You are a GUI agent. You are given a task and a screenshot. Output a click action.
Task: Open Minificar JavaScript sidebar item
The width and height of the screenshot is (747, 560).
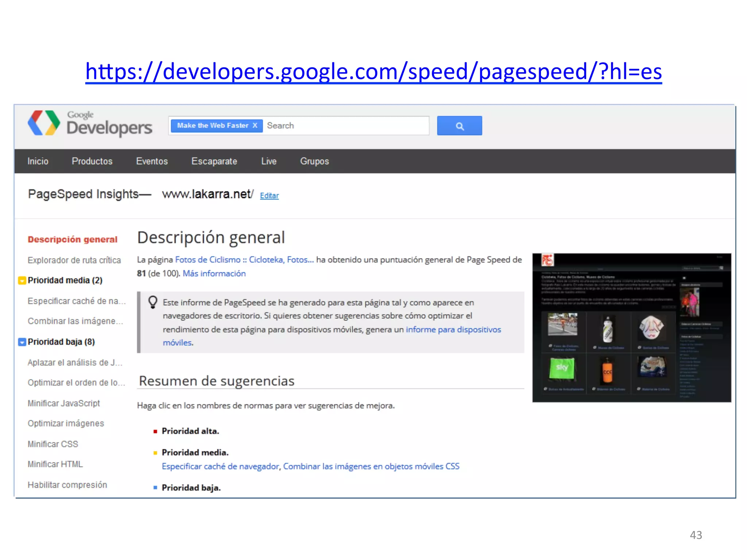pyautogui.click(x=64, y=403)
